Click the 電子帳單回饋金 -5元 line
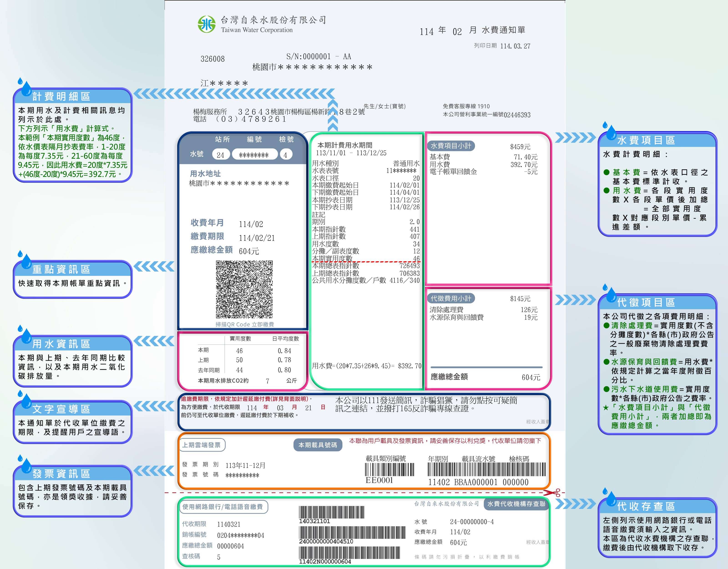The image size is (728, 569). 483,171
